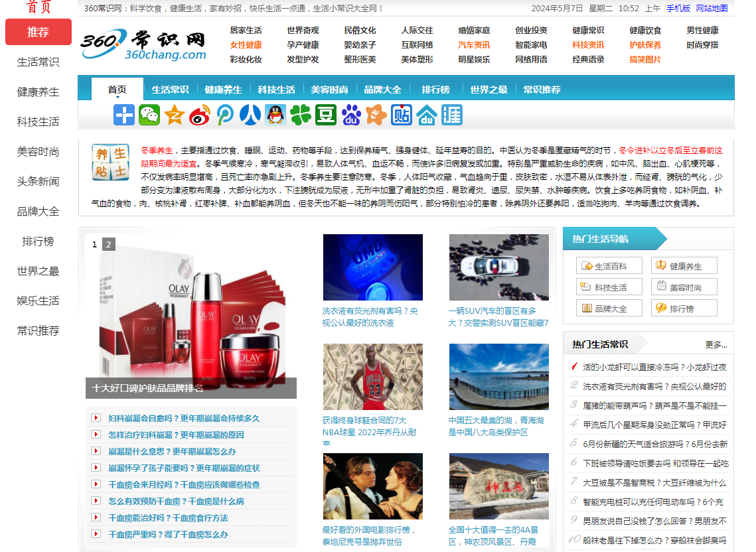Open the OLAY skincare carousel image
The image size is (756, 552).
coord(191,316)
